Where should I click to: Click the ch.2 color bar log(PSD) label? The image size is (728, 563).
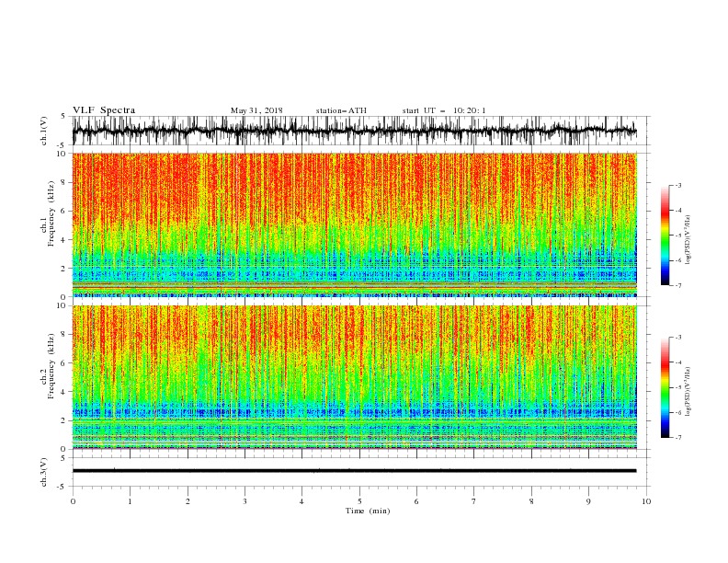pos(688,391)
